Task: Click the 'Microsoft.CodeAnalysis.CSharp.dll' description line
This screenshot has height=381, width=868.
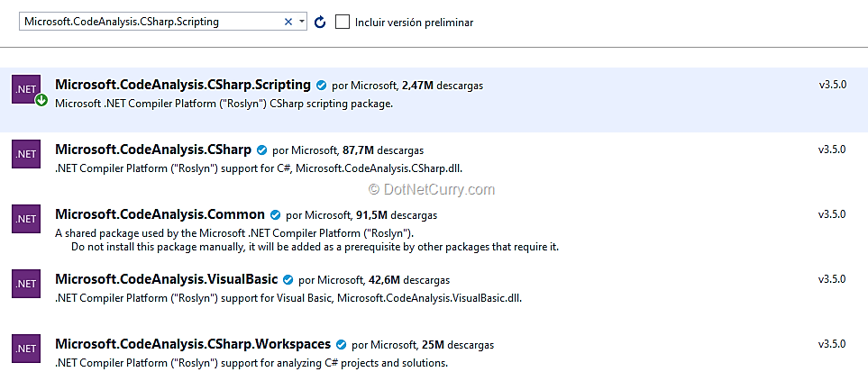Action: (259, 168)
